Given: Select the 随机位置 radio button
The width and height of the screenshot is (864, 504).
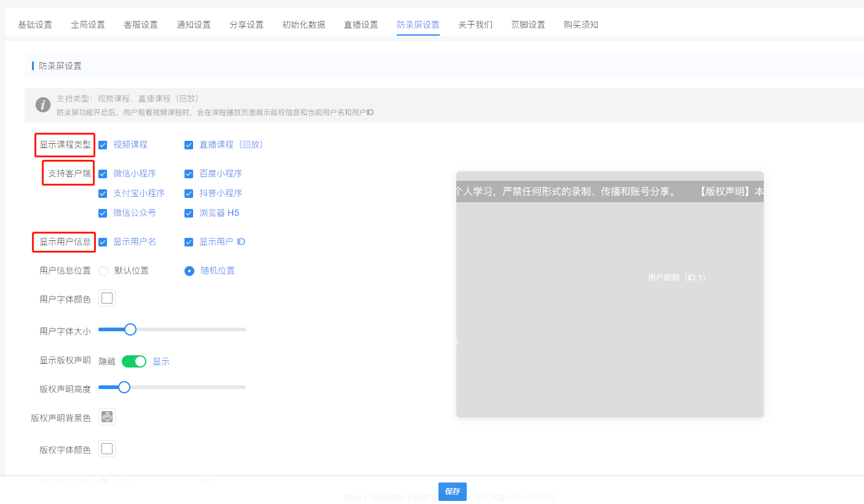Looking at the screenshot, I should (189, 271).
